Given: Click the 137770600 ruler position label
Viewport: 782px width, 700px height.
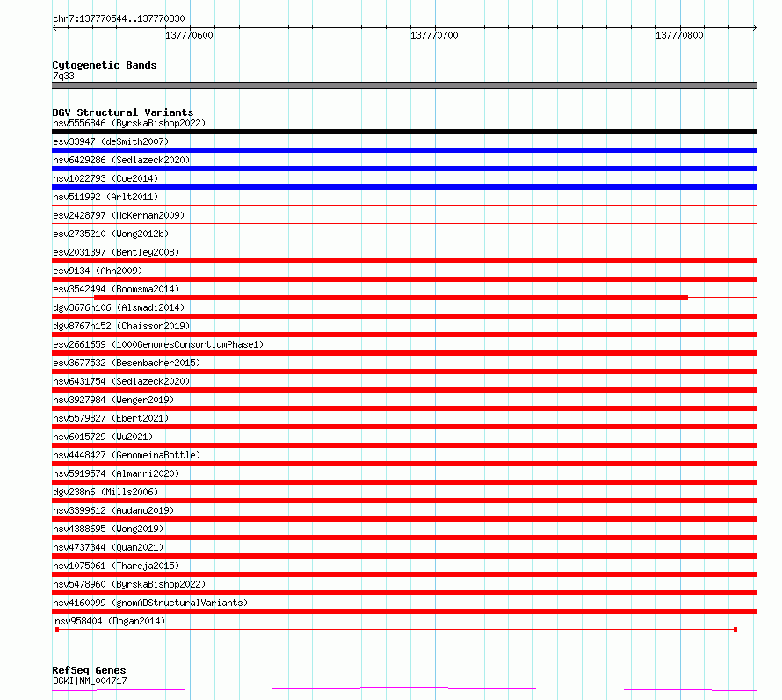Looking at the screenshot, I should click(x=189, y=35).
